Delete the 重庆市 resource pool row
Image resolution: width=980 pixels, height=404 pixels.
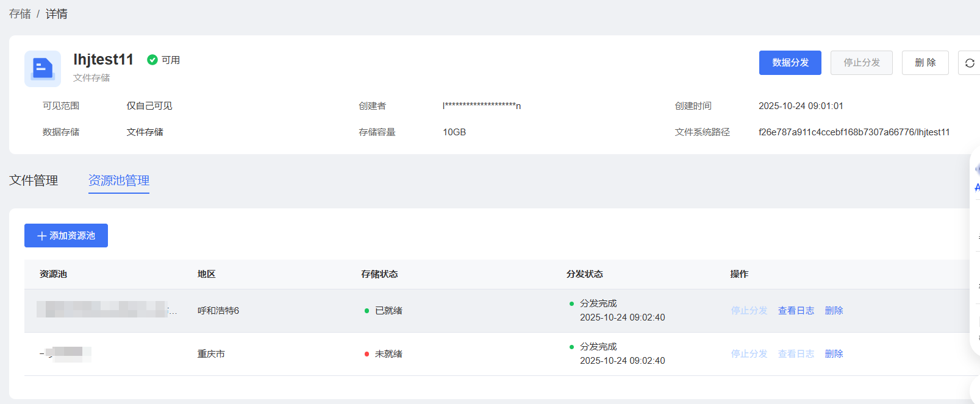(834, 354)
